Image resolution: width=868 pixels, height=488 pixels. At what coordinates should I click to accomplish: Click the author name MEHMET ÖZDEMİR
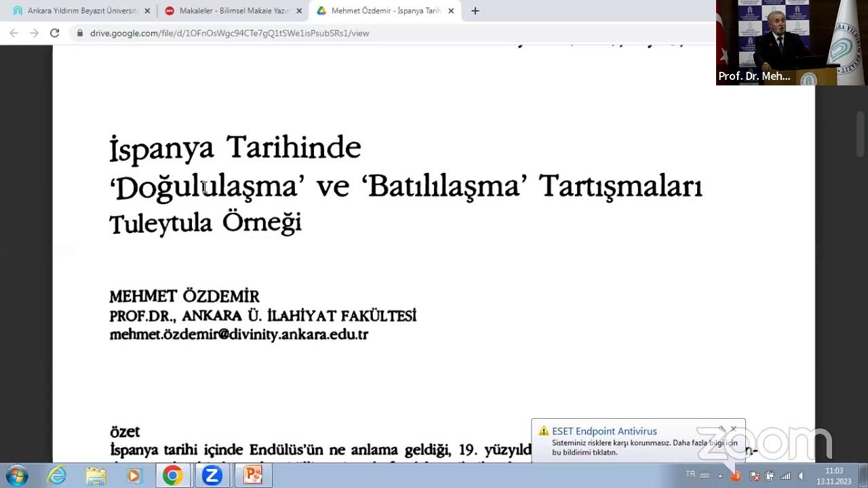[184, 297]
